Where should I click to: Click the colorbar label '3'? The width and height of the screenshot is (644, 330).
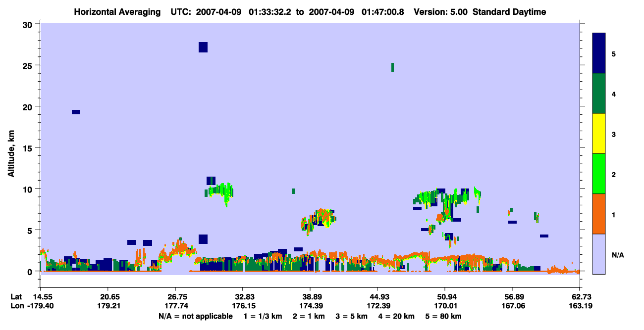click(x=614, y=134)
